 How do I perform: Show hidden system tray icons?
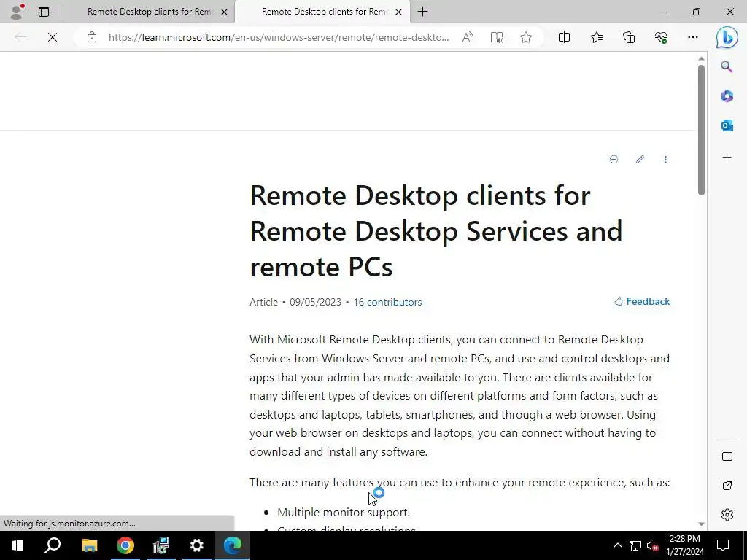[x=617, y=545]
